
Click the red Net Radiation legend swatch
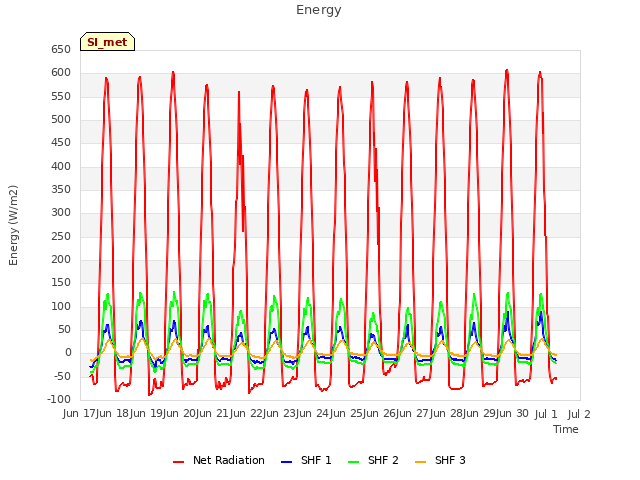178,462
